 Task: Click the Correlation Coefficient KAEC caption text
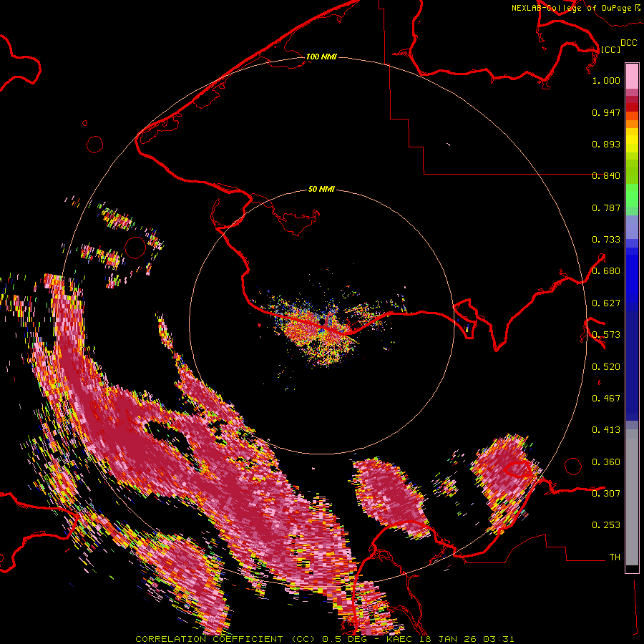[324, 639]
